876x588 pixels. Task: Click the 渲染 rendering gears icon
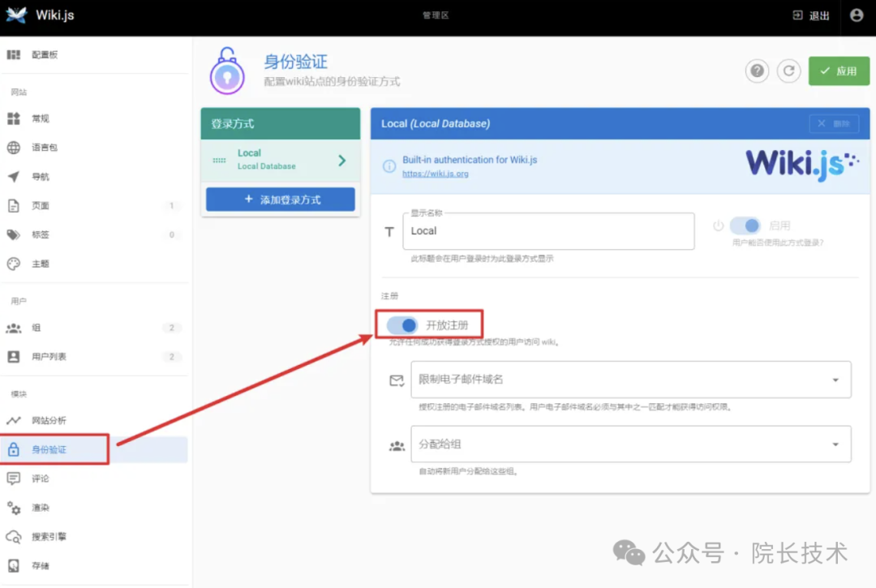(14, 507)
